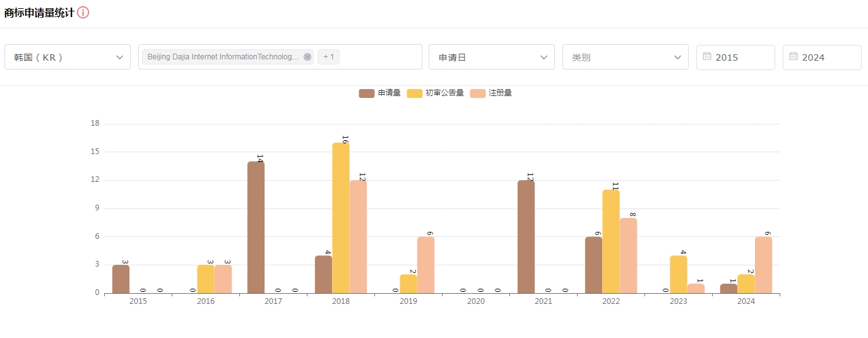Click the 2024 申请量 bar valued 1
The height and width of the screenshot is (338, 868).
pos(729,289)
